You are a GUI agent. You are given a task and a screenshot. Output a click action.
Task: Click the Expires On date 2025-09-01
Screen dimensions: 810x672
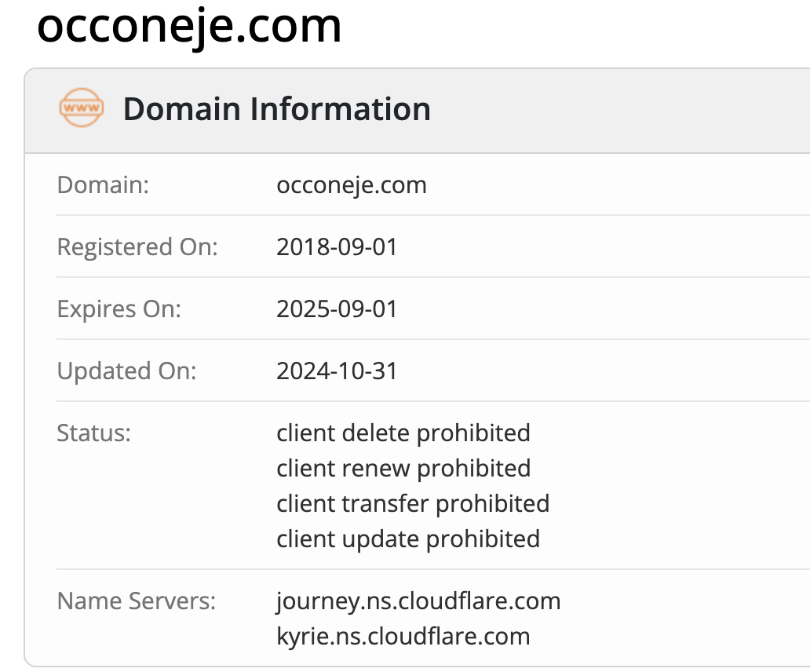click(x=337, y=309)
